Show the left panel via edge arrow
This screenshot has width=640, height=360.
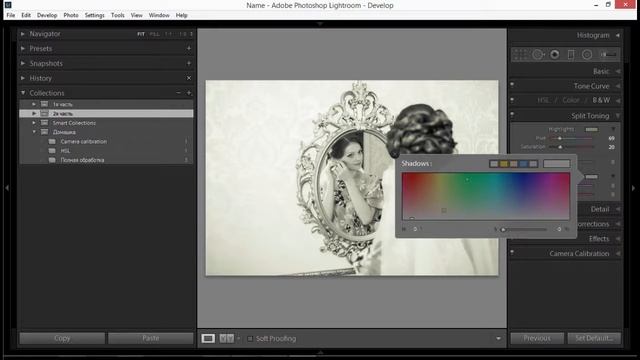[x=7, y=188]
